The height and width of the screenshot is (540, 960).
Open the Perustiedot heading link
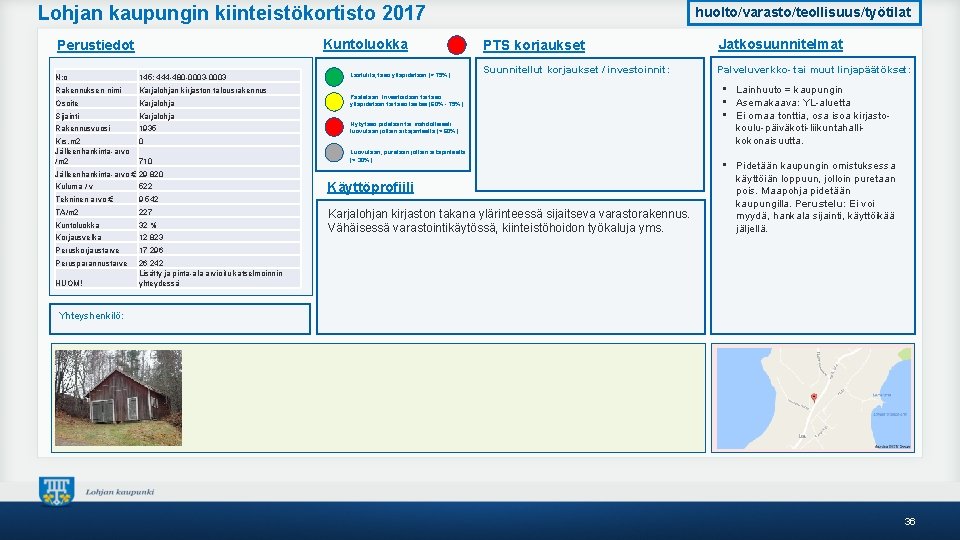click(x=96, y=45)
